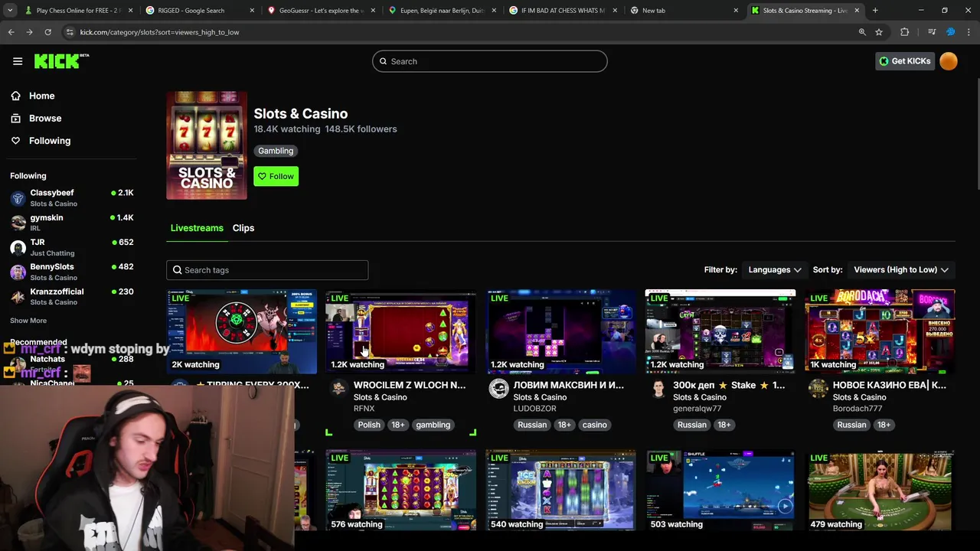Open the 2K watching stream thumbnail
Image resolution: width=980 pixels, height=551 pixels.
(x=241, y=331)
